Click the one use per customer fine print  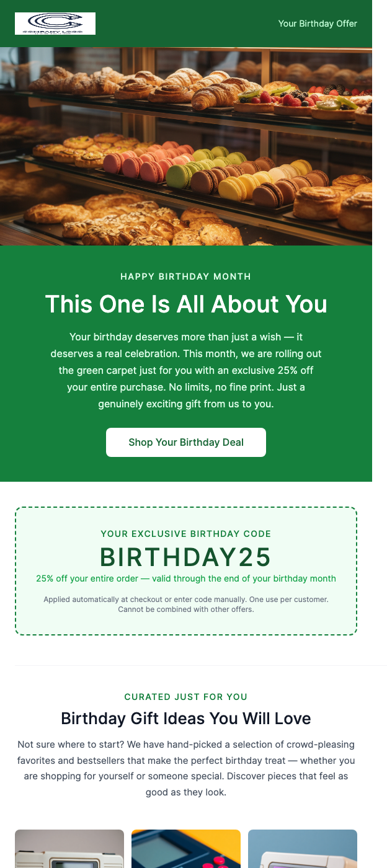tap(185, 604)
